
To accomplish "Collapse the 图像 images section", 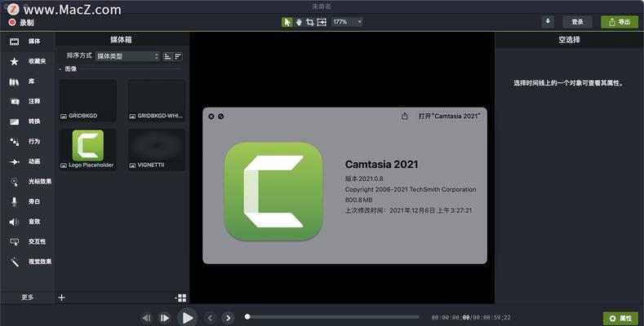I will (60, 69).
